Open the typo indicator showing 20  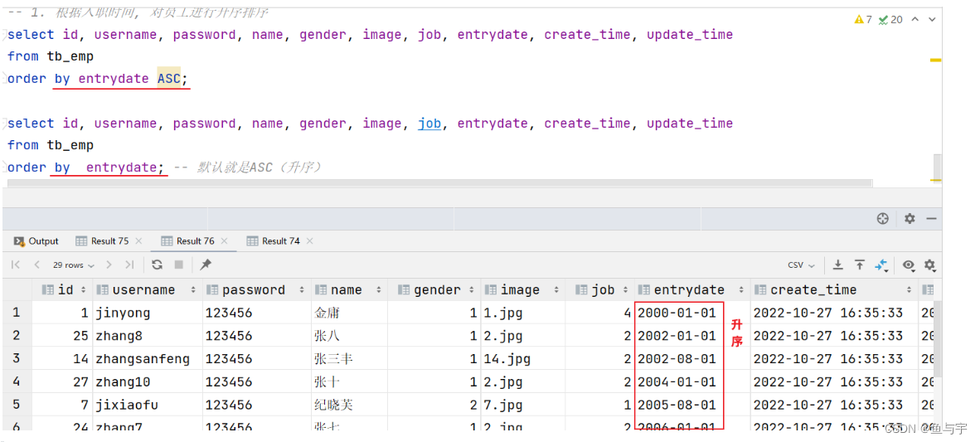click(890, 20)
